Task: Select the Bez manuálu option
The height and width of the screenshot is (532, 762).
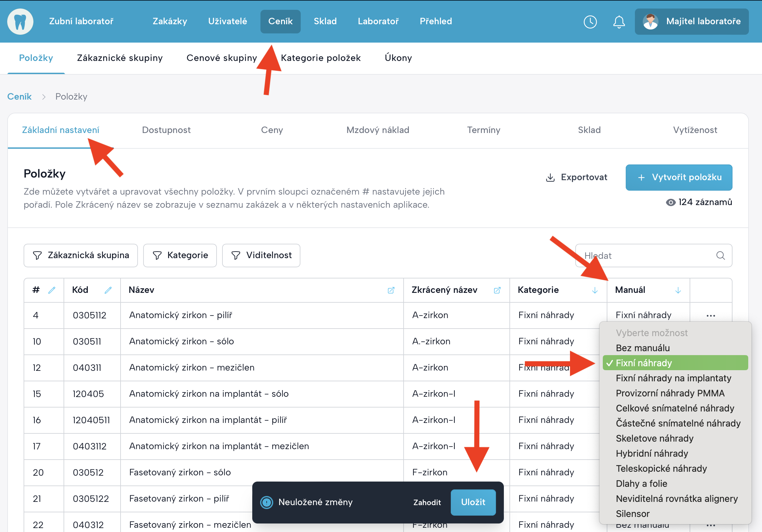Action: click(642, 348)
